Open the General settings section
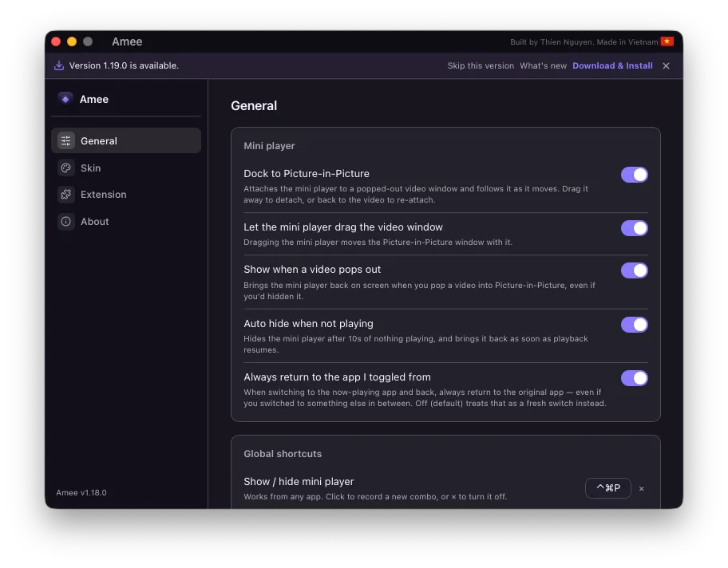The image size is (728, 568). [126, 140]
